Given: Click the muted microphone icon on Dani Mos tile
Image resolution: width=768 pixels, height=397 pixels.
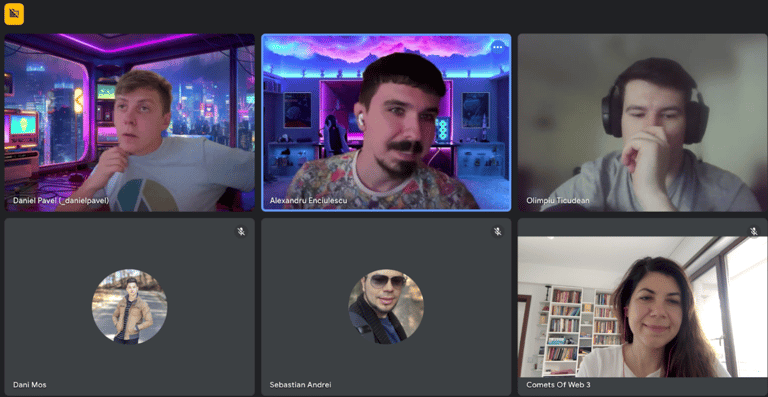Looking at the screenshot, I should pyautogui.click(x=241, y=232).
